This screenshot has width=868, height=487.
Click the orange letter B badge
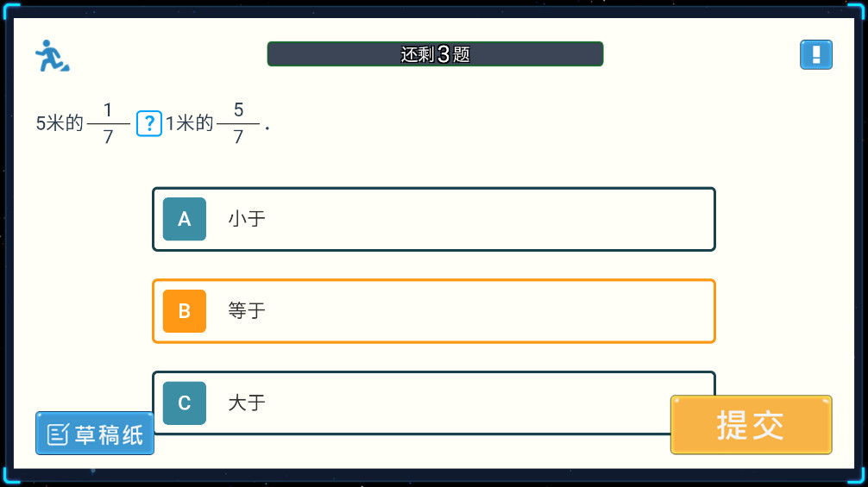(185, 311)
